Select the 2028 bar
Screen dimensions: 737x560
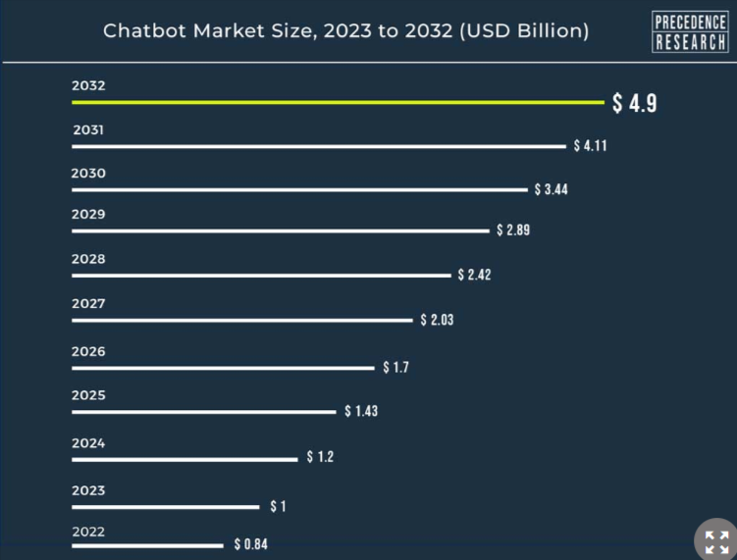[x=261, y=276]
